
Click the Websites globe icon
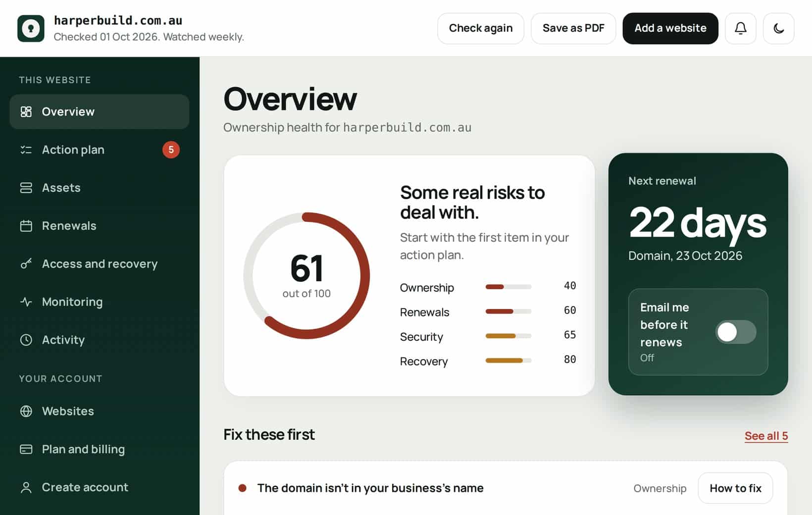point(26,411)
